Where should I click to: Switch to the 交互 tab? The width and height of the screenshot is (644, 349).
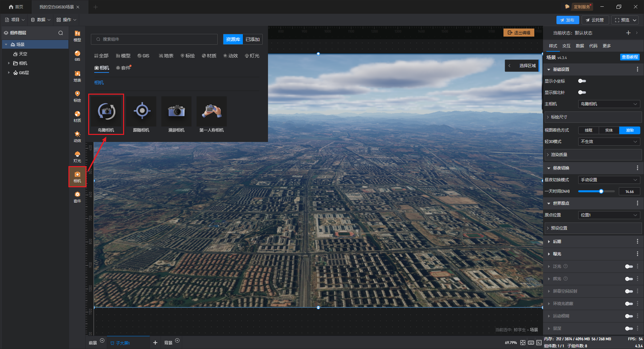[566, 46]
